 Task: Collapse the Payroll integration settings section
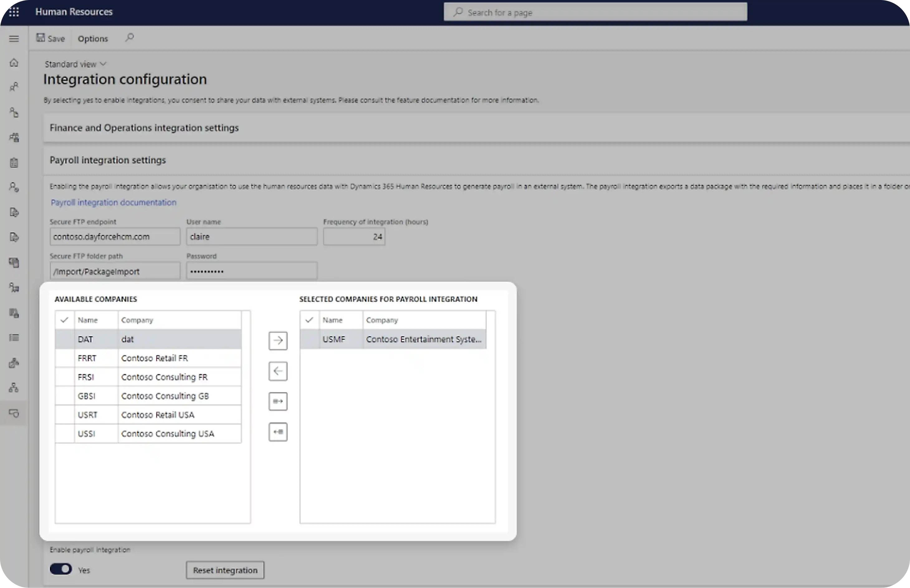click(x=108, y=160)
